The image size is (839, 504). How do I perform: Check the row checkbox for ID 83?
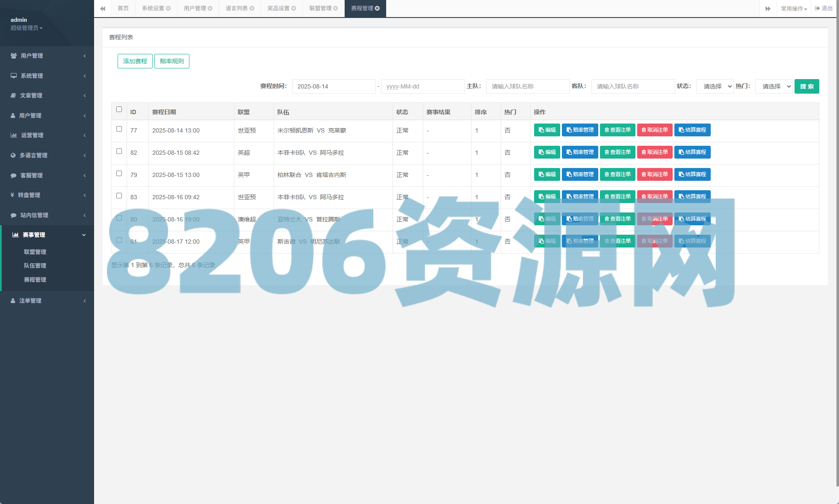click(x=119, y=196)
